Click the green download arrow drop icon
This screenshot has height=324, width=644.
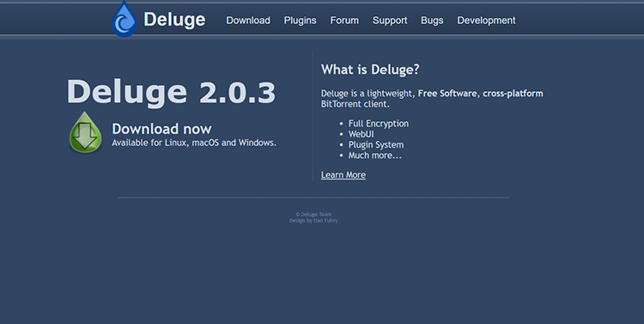(85, 132)
